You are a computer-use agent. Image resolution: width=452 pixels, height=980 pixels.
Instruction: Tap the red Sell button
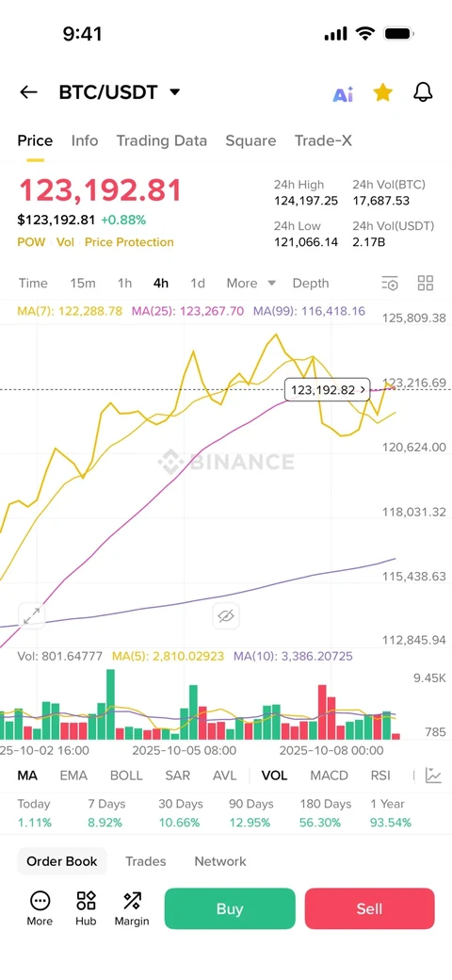369,908
